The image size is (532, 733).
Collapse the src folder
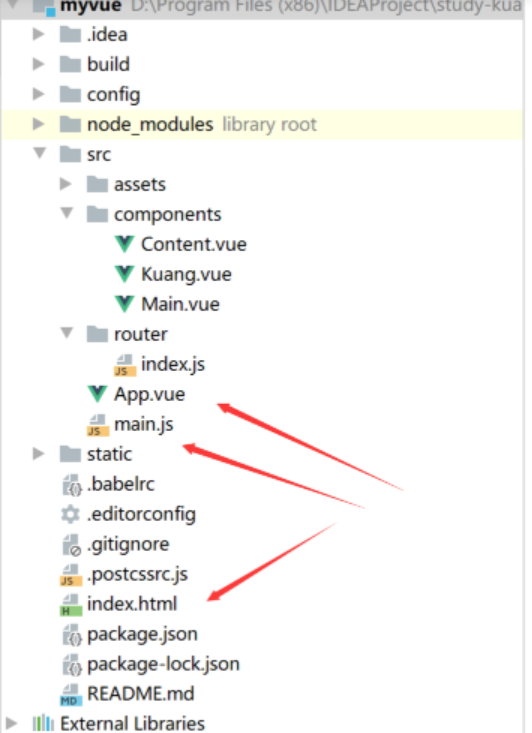(x=40, y=153)
